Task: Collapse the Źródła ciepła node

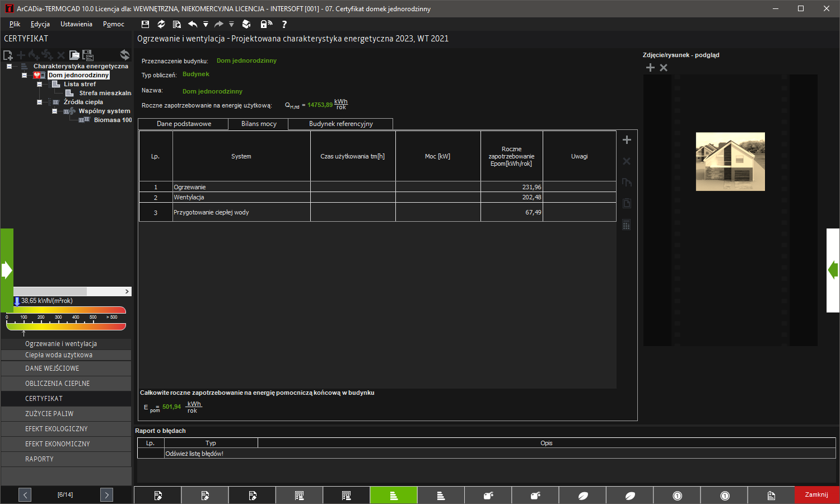Action: tap(39, 102)
